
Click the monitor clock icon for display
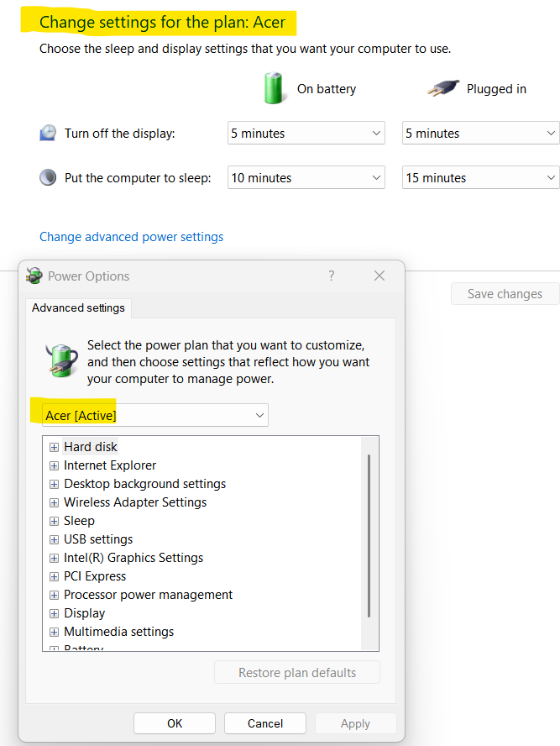pos(48,133)
